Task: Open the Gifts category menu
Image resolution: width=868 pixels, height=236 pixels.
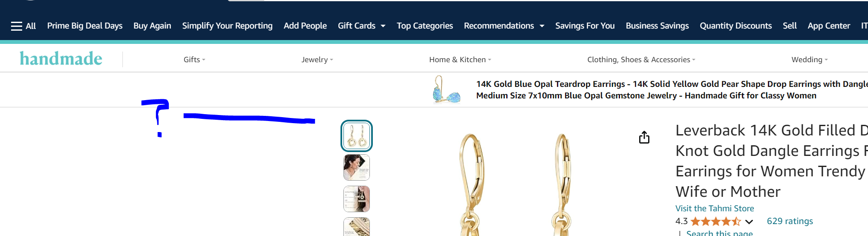Action: (194, 60)
